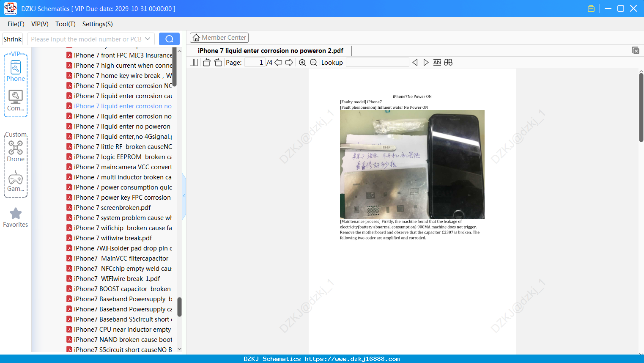Click PDF icon beside iPhone 7 wifiwire break.pdf
644x363 pixels.
pos(69,238)
